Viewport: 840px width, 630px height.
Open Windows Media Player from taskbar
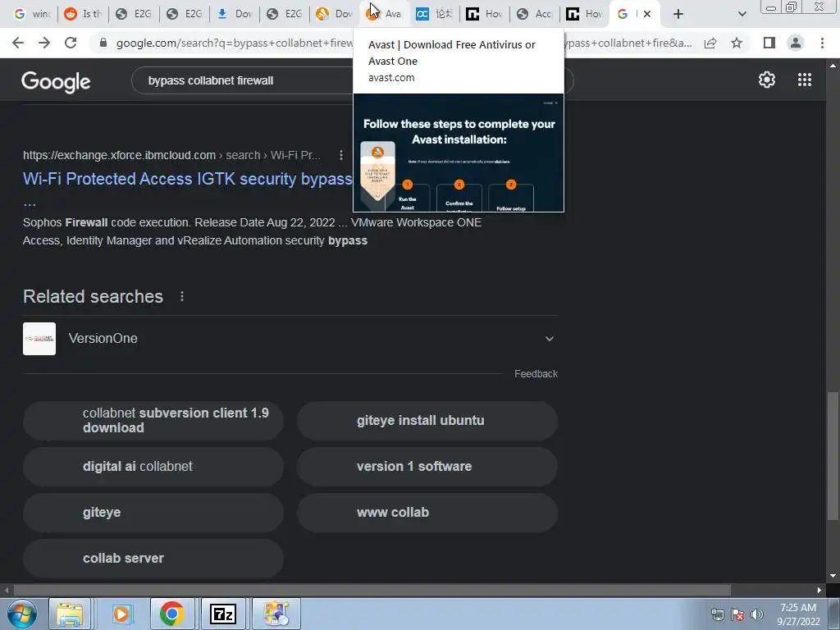[121, 614]
